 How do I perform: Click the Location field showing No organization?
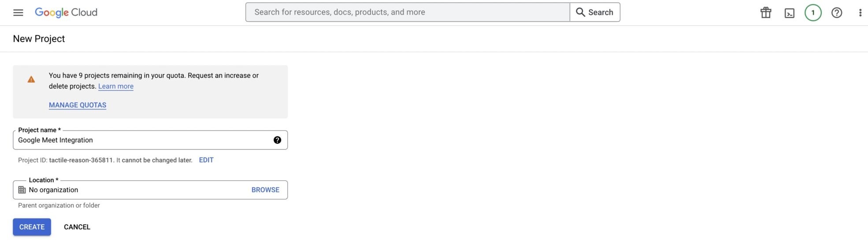click(132, 190)
